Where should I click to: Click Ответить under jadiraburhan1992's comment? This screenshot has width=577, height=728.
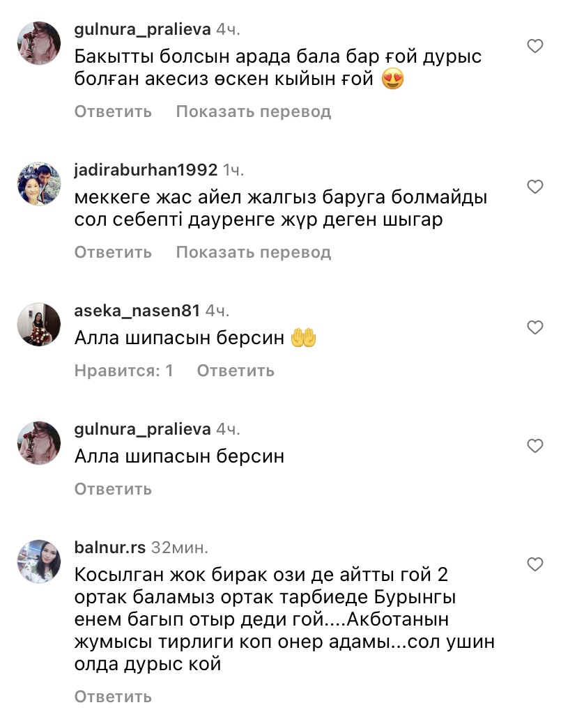113,252
